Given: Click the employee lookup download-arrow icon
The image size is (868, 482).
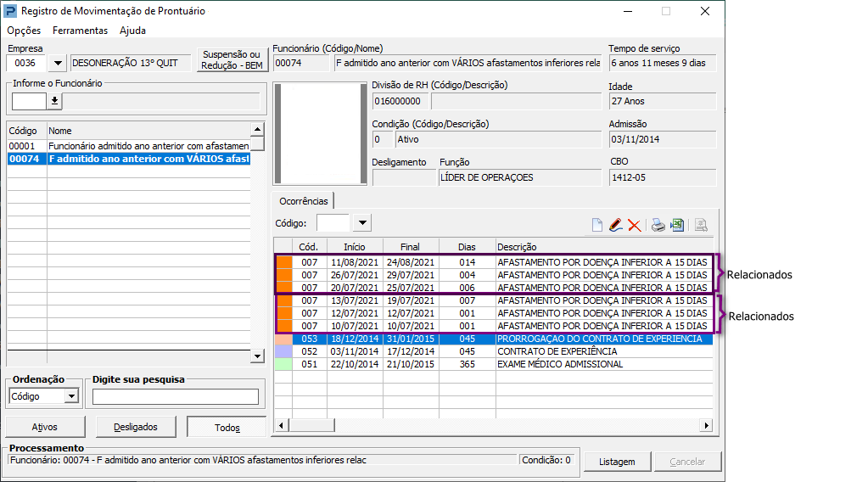Looking at the screenshot, I should coord(54,101).
